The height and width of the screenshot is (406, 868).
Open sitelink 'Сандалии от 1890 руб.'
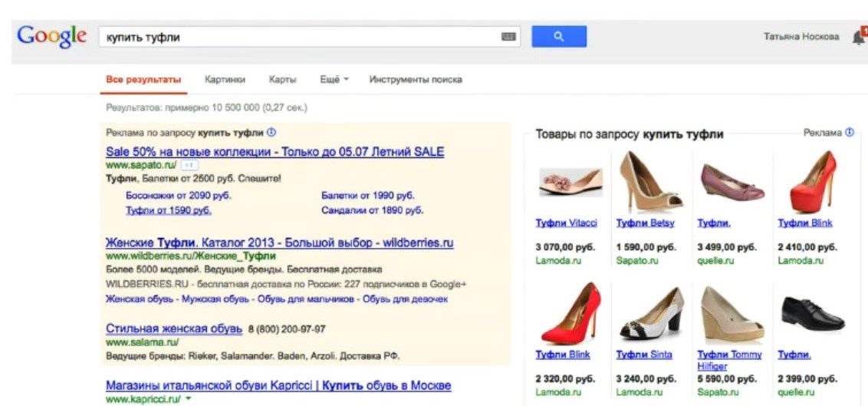point(372,210)
